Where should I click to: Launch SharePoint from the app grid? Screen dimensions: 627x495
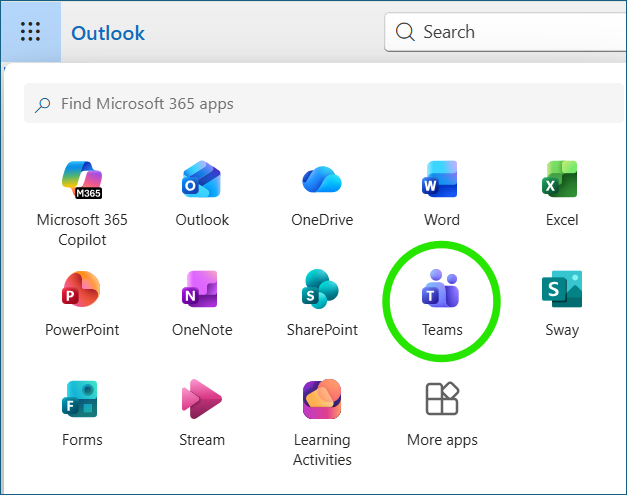(x=322, y=304)
